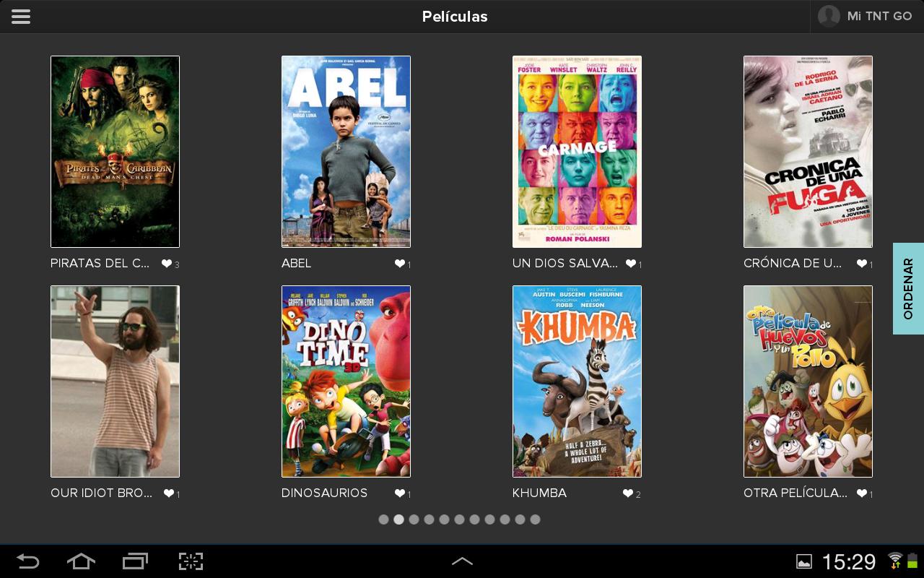Select the Crónica de una Fuga poster
Viewport: 924px width, 578px height.
click(x=808, y=152)
